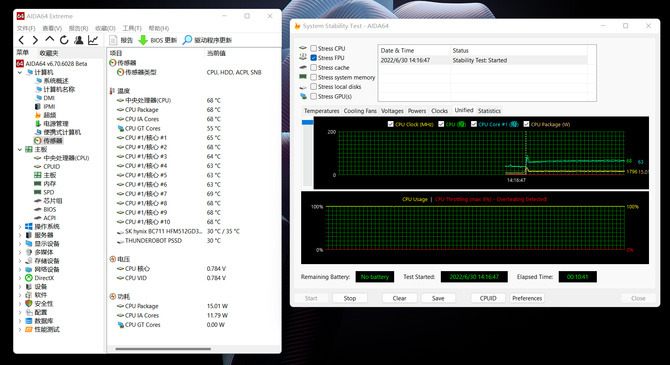The height and width of the screenshot is (365, 670).
Task: Expand the 操作系统 tree node
Action: click(20, 227)
